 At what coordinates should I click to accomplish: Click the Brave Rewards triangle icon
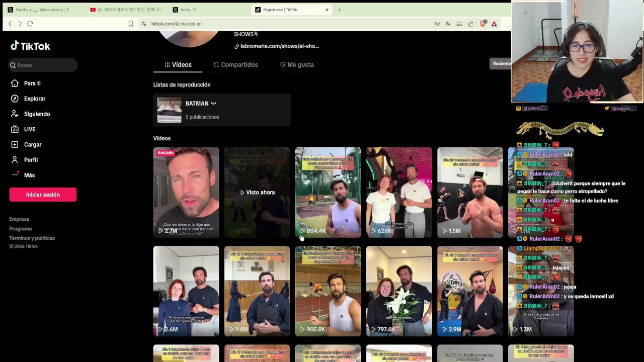point(494,24)
